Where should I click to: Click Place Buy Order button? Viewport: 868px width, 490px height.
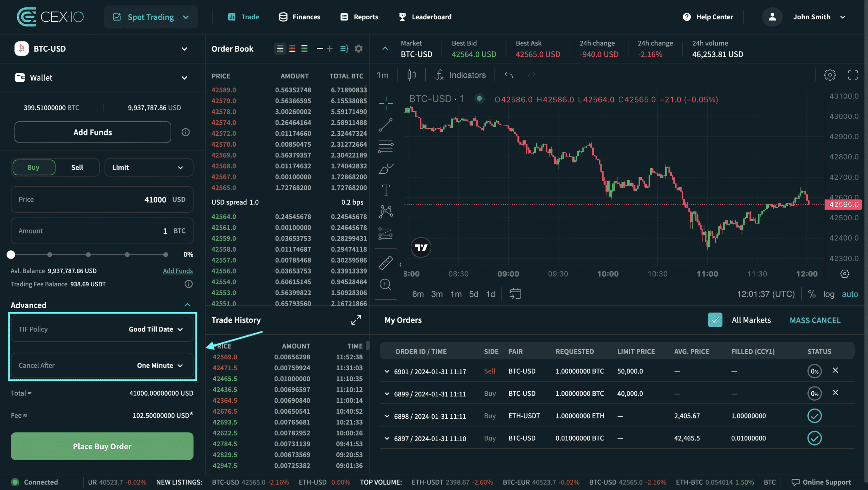pyautogui.click(x=102, y=446)
